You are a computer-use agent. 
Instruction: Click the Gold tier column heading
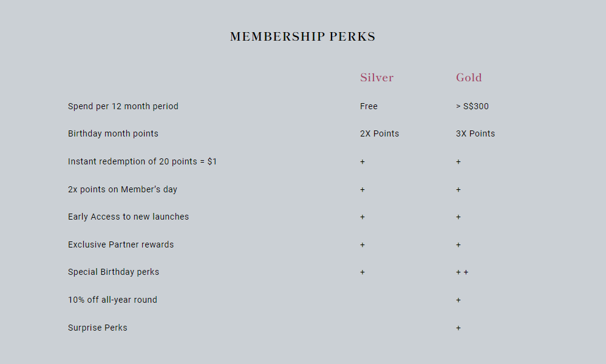coord(469,78)
